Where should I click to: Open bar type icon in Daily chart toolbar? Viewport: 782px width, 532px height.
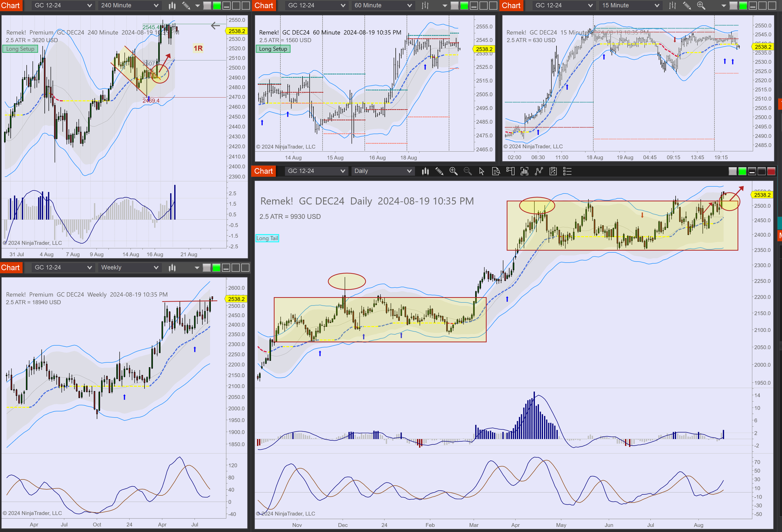425,171
